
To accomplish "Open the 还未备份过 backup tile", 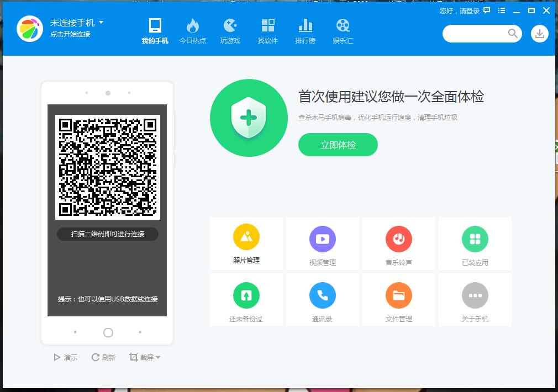I will click(x=246, y=300).
